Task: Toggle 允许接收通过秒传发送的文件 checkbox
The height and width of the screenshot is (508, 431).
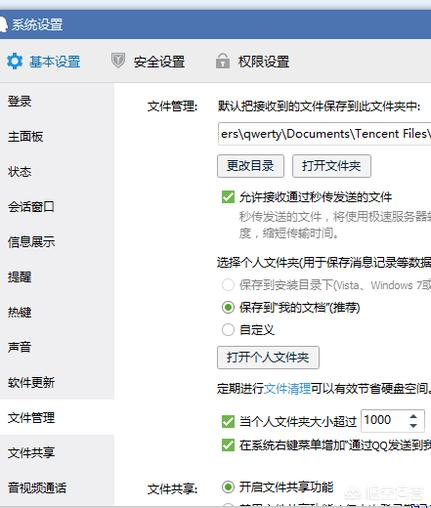Action: click(228, 197)
